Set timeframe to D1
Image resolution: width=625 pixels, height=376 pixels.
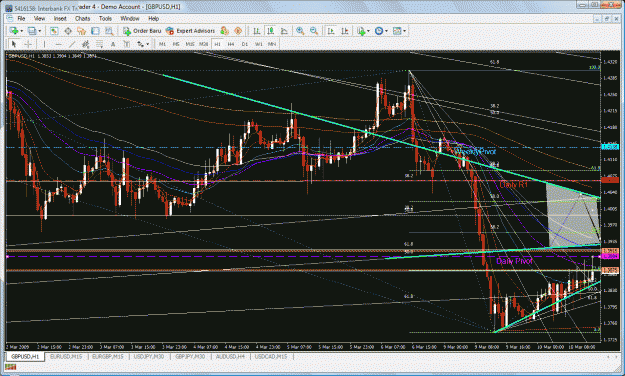pyautogui.click(x=245, y=44)
